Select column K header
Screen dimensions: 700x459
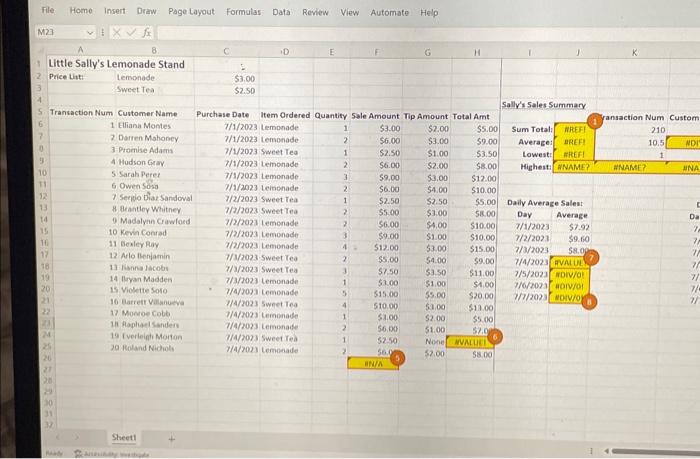pos(634,53)
